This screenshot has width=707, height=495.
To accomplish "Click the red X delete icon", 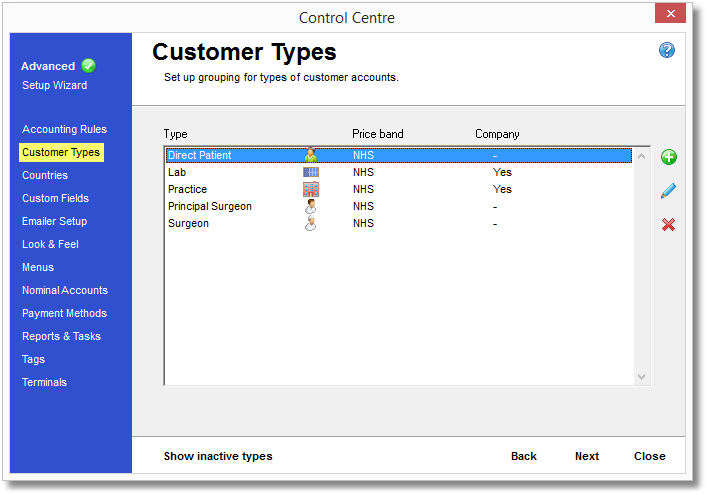I will point(668,225).
